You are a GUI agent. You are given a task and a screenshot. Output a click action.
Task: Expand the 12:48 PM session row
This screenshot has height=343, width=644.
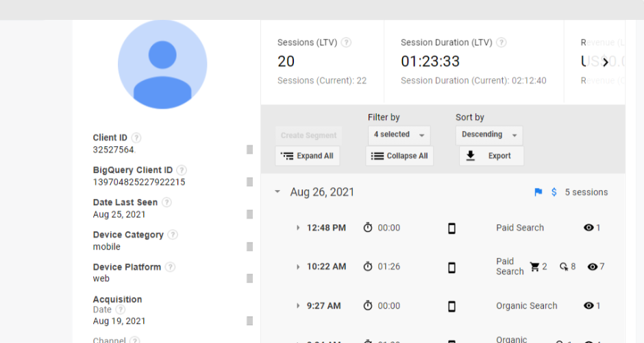pyautogui.click(x=298, y=228)
